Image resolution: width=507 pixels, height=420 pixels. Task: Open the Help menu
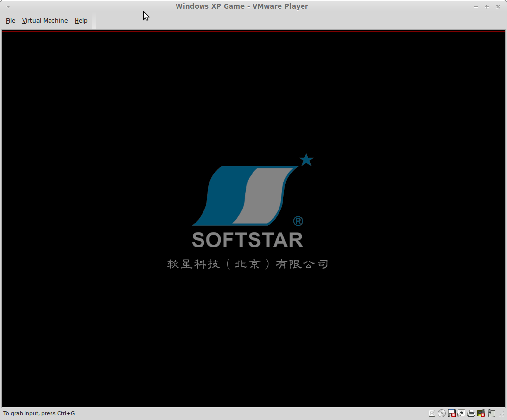pos(81,21)
